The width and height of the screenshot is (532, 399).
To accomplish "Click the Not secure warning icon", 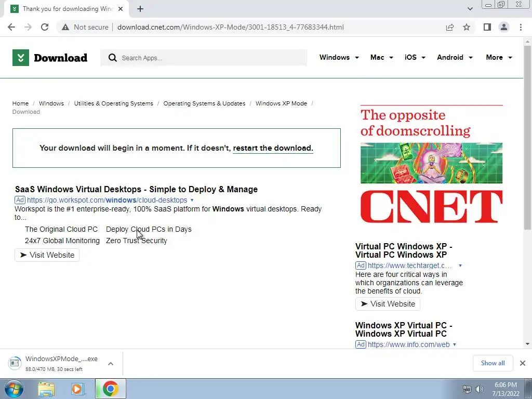I will 65,27.
